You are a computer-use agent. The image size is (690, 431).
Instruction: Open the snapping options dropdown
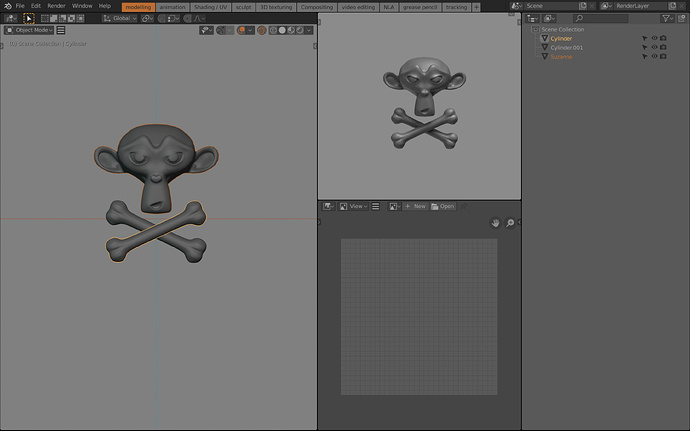173,18
